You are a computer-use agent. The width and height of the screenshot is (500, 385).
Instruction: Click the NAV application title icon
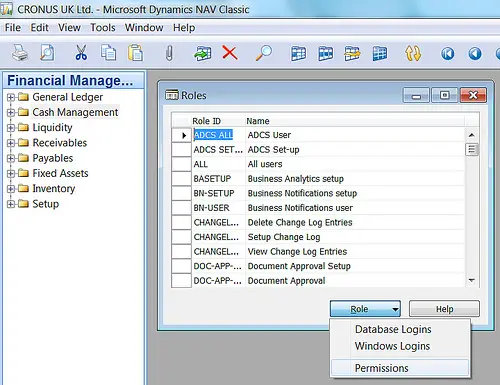coord(7,9)
